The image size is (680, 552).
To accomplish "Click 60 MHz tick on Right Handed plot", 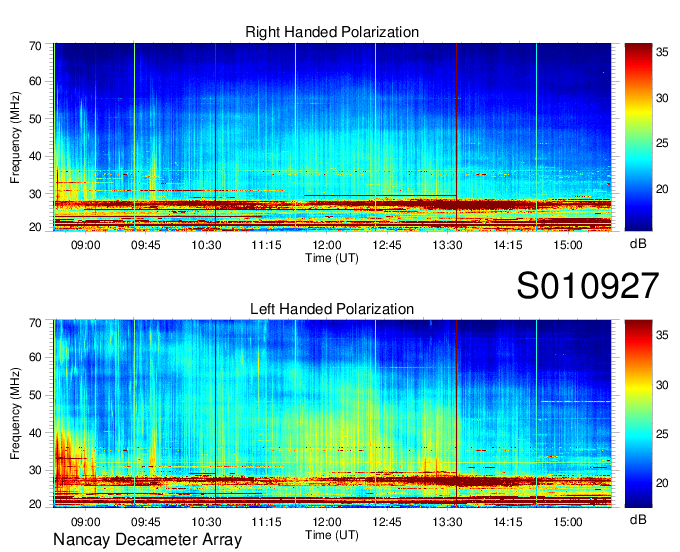I will coord(35,81).
